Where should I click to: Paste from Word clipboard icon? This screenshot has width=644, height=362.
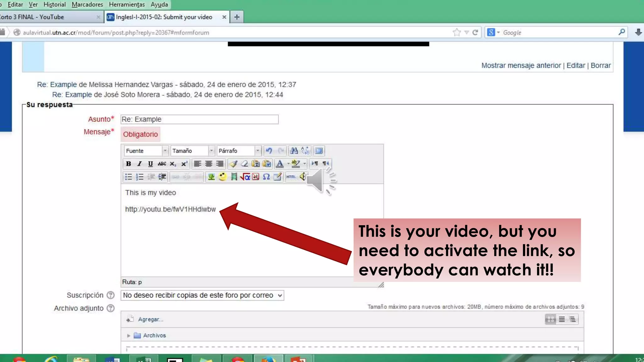click(x=267, y=164)
